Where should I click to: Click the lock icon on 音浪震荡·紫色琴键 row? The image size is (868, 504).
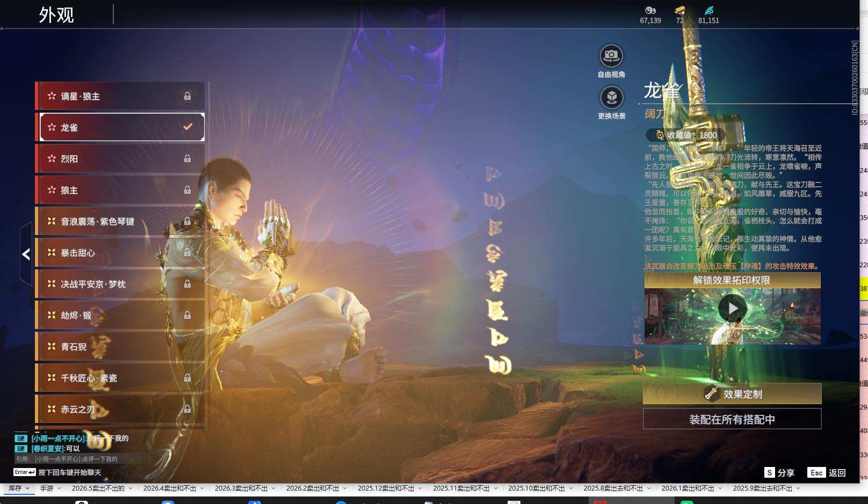(187, 221)
